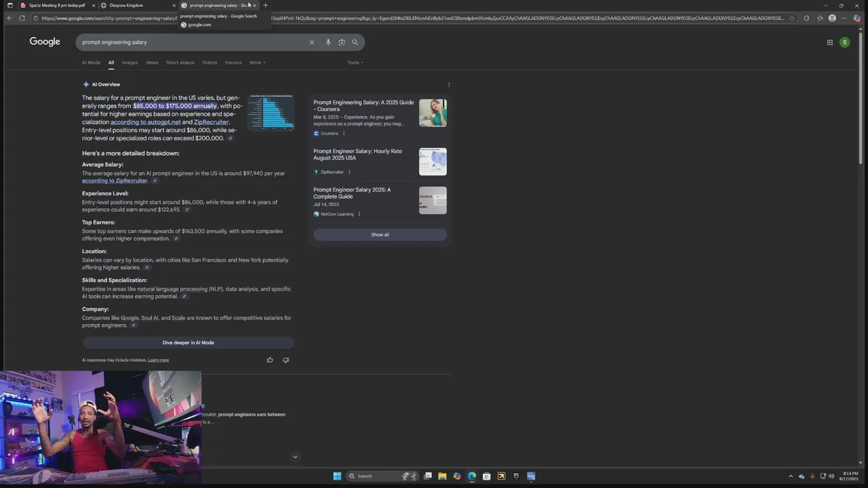Close the Diaspora Kingdom tab
The height and width of the screenshot is (488, 868).
pyautogui.click(x=174, y=5)
